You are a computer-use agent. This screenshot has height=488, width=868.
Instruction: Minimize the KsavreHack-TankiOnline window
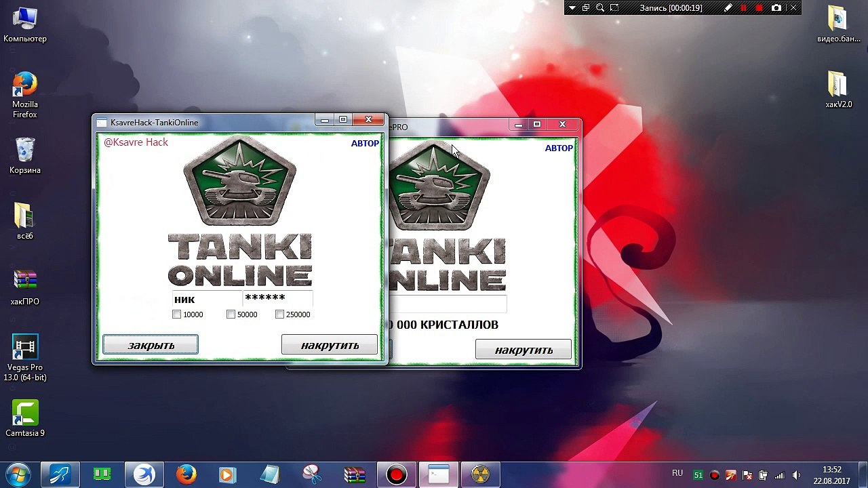pyautogui.click(x=325, y=121)
